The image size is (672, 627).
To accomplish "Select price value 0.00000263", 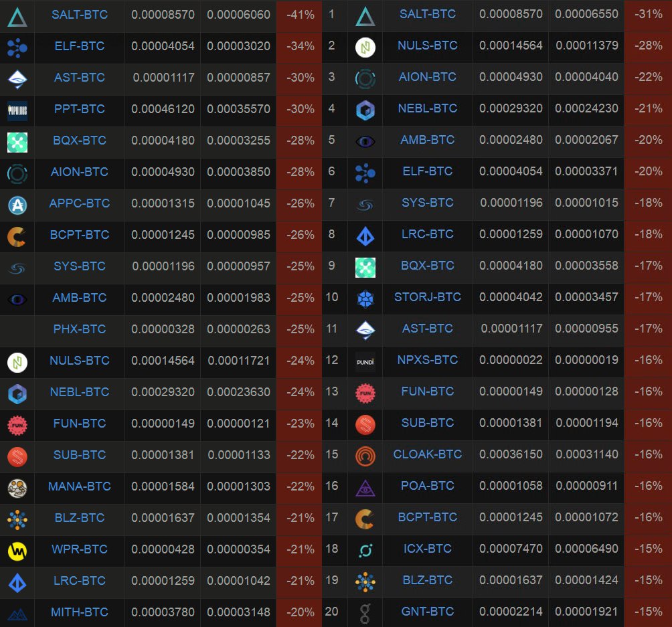I will pyautogui.click(x=239, y=329).
